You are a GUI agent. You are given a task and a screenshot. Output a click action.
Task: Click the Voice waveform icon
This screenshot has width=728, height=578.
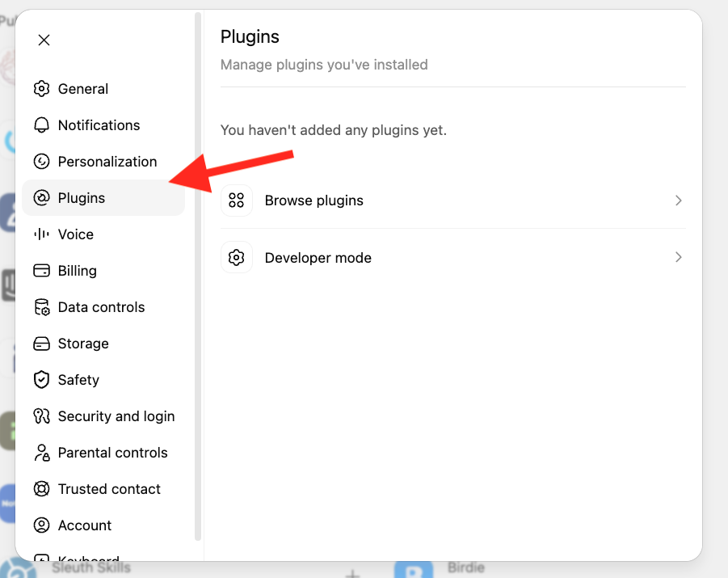point(41,234)
